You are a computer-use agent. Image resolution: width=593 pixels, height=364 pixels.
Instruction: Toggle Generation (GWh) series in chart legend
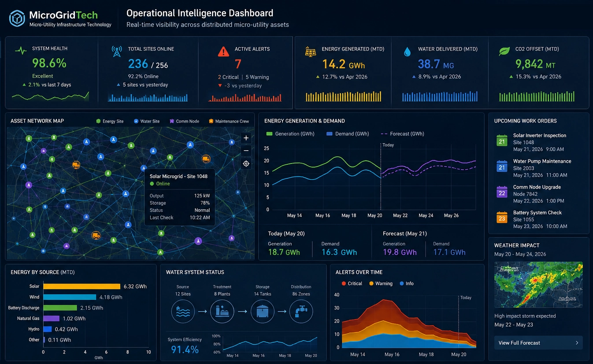tap(290, 134)
